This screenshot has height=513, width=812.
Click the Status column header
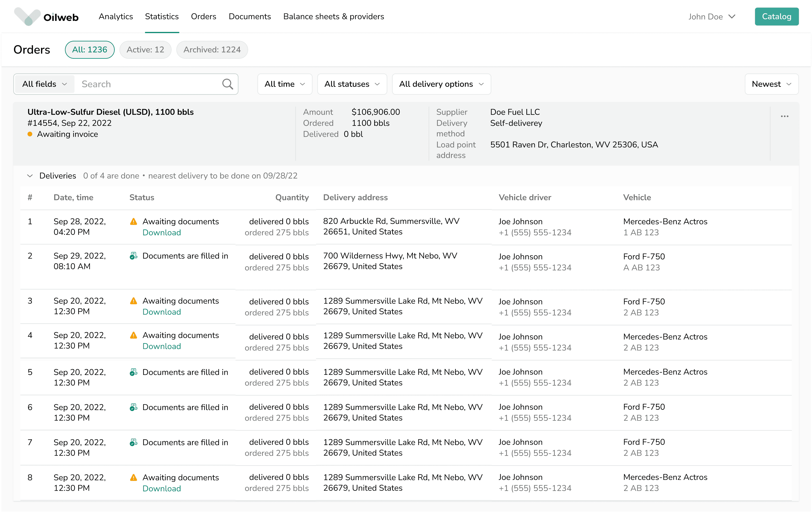click(x=142, y=197)
